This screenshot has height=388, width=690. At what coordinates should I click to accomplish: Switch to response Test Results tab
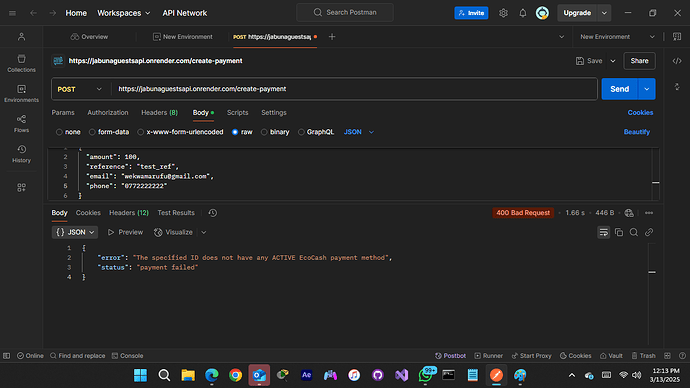176,213
